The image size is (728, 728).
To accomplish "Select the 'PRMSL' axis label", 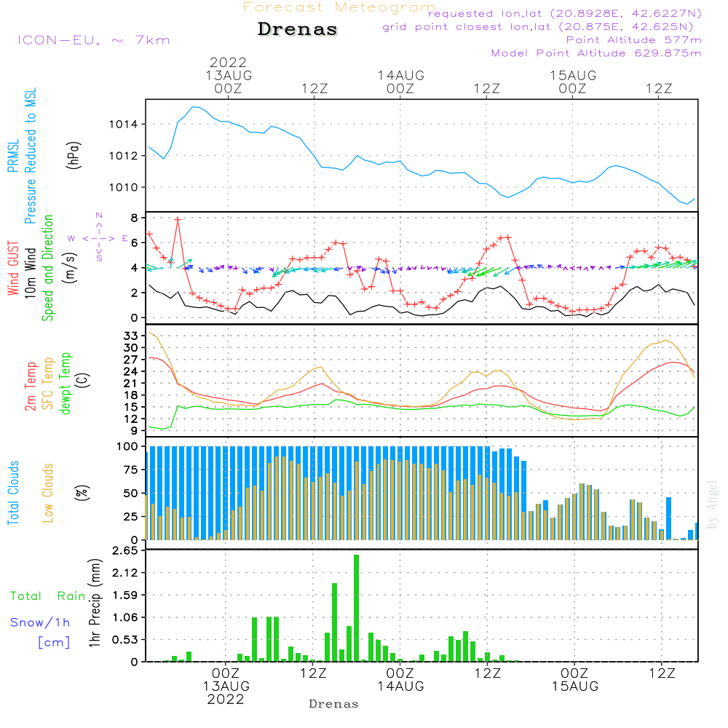I will tap(13, 156).
